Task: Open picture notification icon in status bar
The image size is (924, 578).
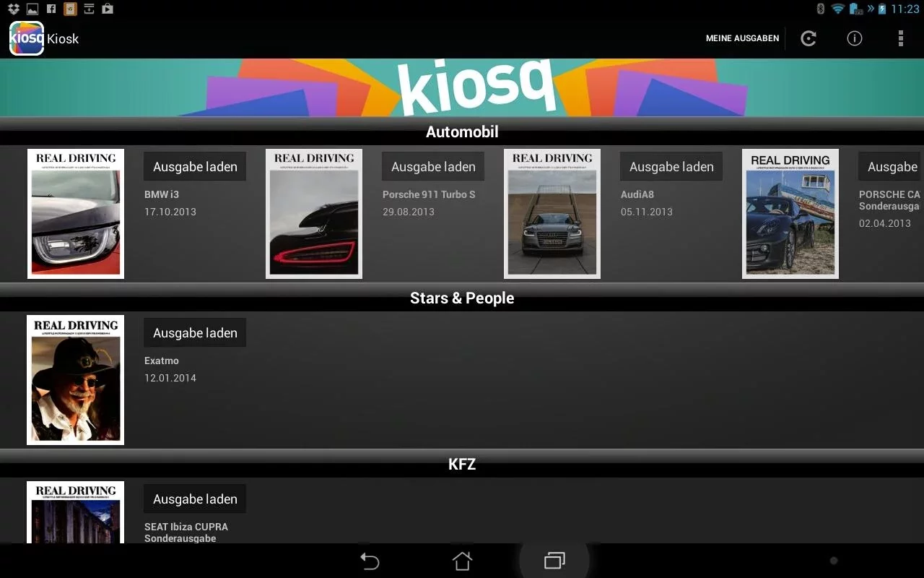Action: click(32, 9)
